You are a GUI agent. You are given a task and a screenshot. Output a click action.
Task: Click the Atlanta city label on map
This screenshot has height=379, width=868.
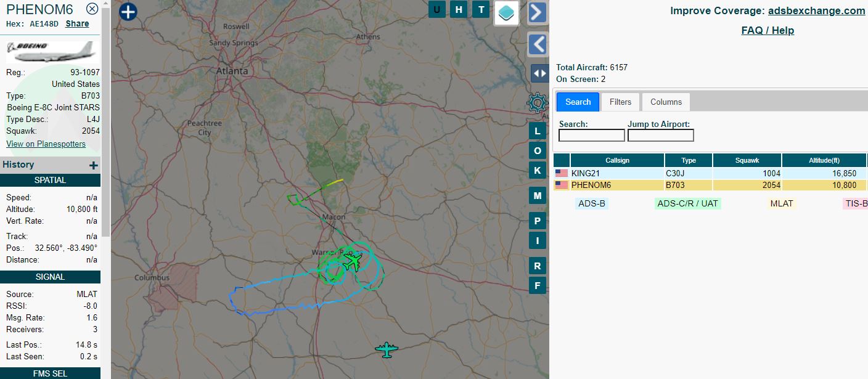point(232,71)
